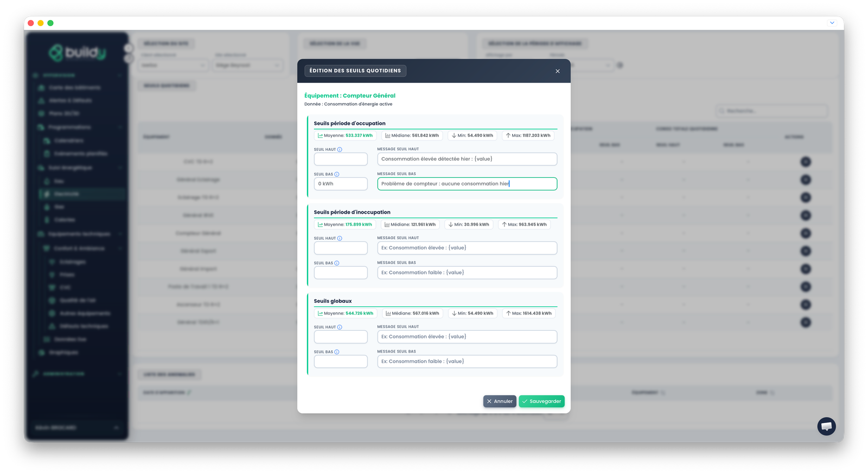Click the Médiane 121.961 kWh chip
The image size is (868, 474).
[x=410, y=225]
